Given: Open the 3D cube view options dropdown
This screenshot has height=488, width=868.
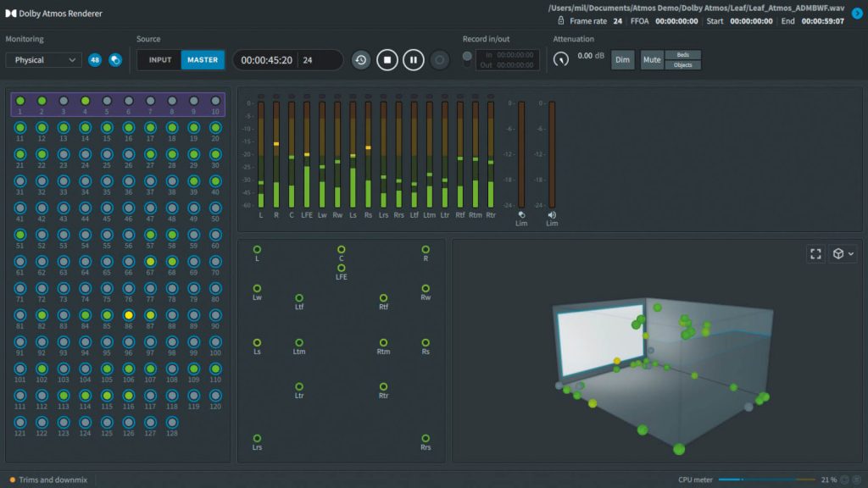Looking at the screenshot, I should pyautogui.click(x=843, y=254).
